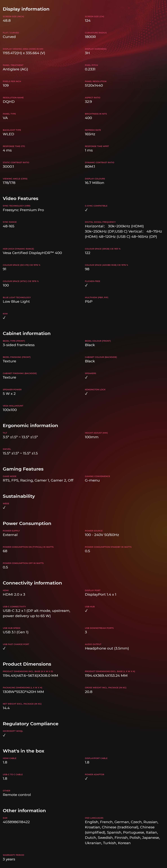This screenshot has width=167, height=868.
Task: Click the G-Sync Compatible checkmark
Action: click(86, 210)
